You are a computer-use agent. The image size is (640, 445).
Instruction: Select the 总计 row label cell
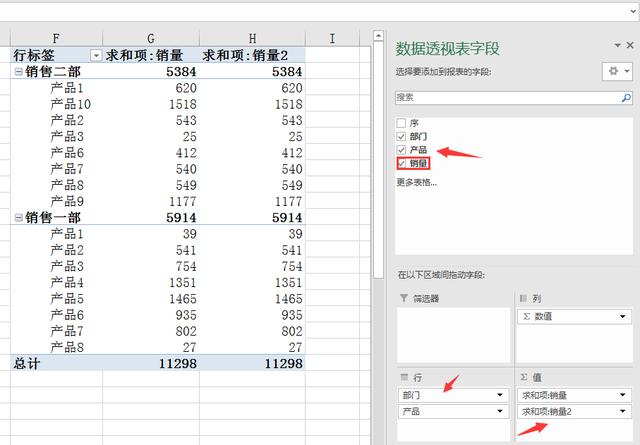click(x=56, y=363)
